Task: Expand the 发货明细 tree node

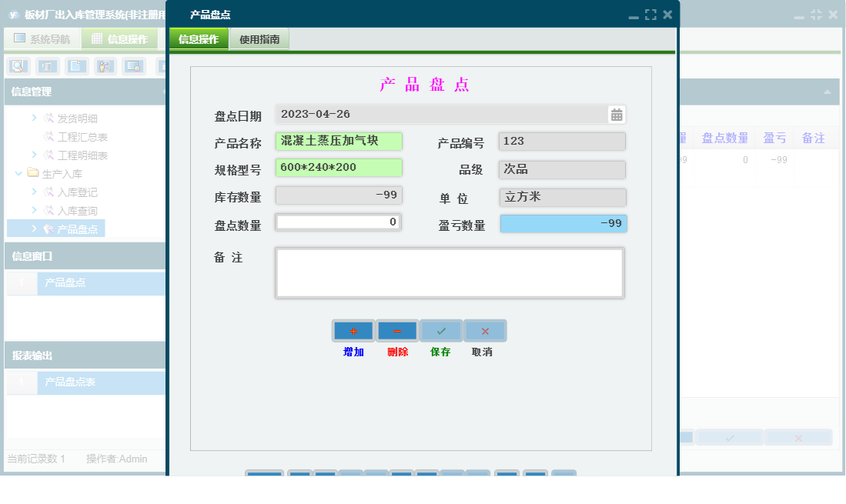Action: [x=34, y=118]
